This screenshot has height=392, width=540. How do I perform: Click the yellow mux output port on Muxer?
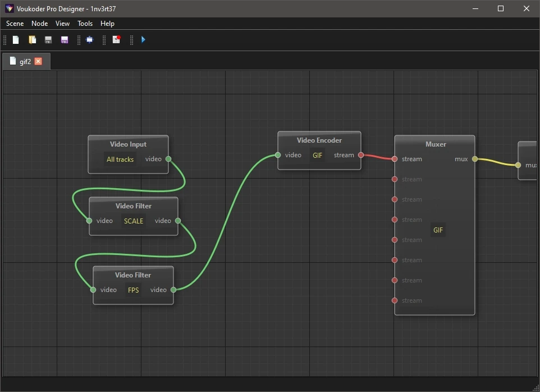coord(475,159)
